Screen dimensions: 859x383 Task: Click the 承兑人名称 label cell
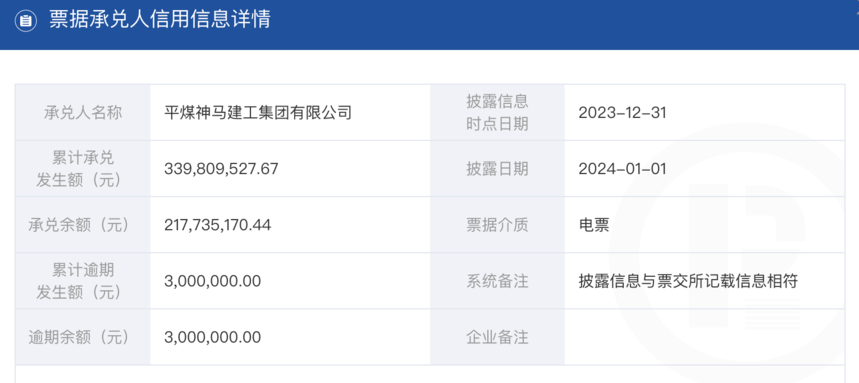[83, 113]
